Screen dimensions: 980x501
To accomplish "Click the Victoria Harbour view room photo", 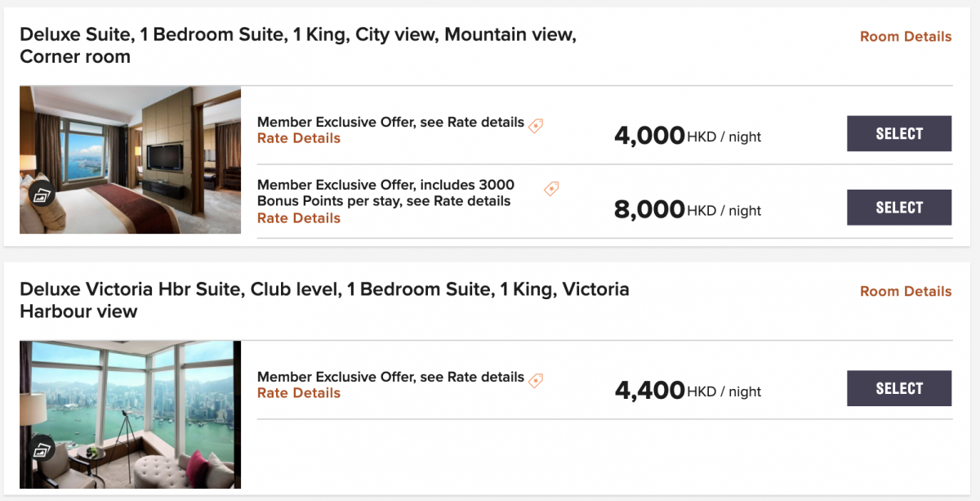I will point(130,414).
